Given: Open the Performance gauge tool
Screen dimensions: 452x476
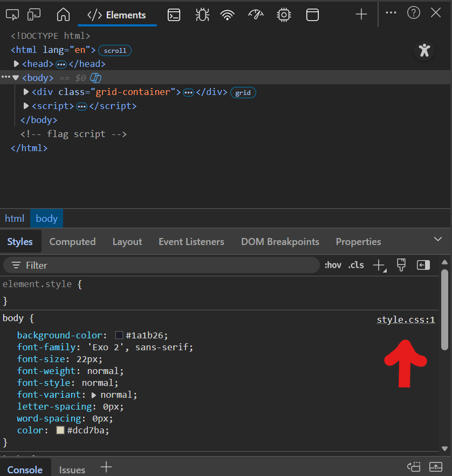Looking at the screenshot, I should (256, 15).
